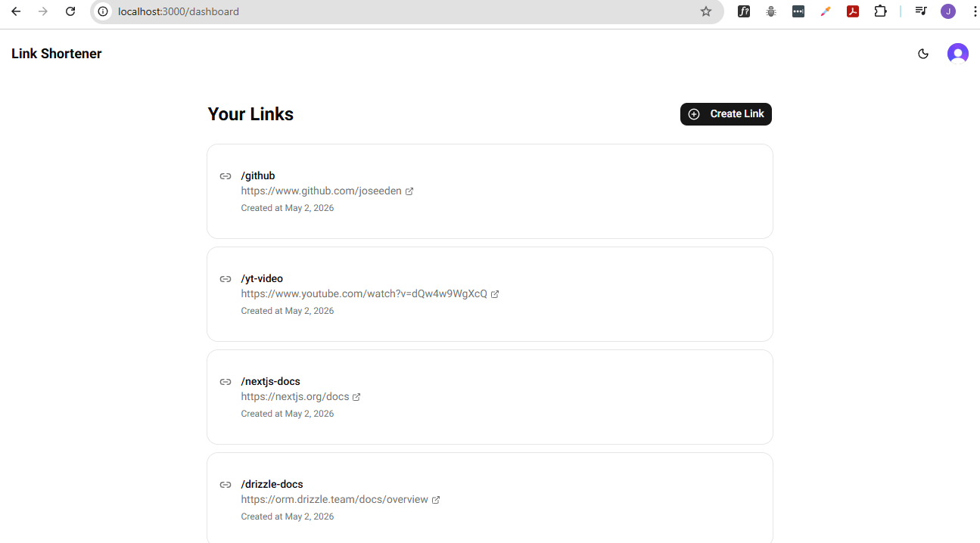980x543 pixels.
Task: Click the chain icon beside /drizzle-docs
Action: click(226, 485)
